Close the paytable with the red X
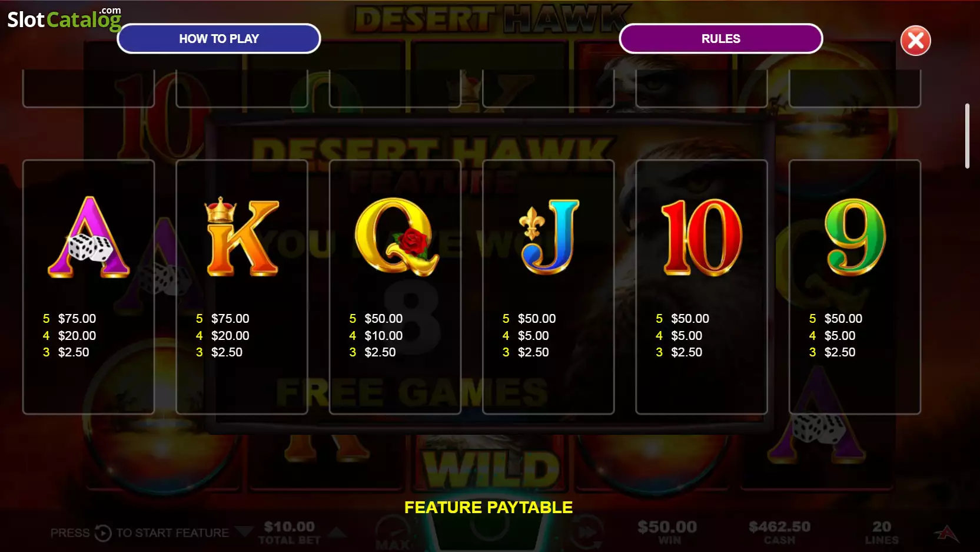This screenshot has width=980, height=552. click(x=915, y=41)
